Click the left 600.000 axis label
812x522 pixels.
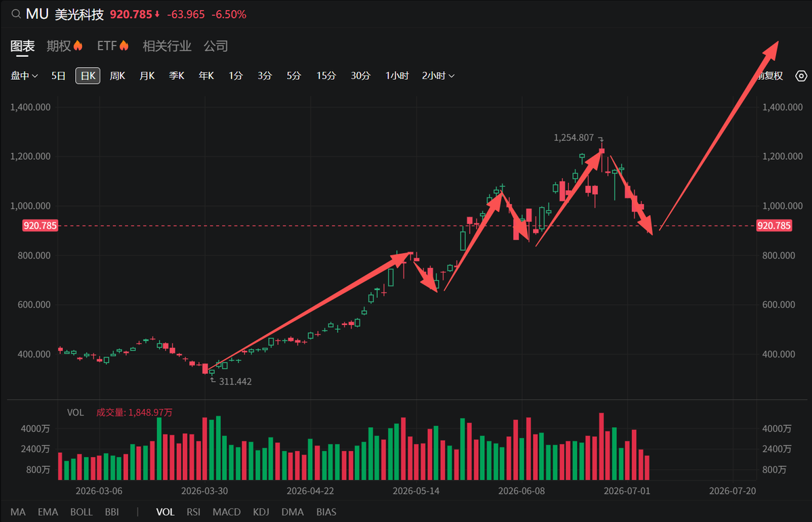[x=35, y=305]
